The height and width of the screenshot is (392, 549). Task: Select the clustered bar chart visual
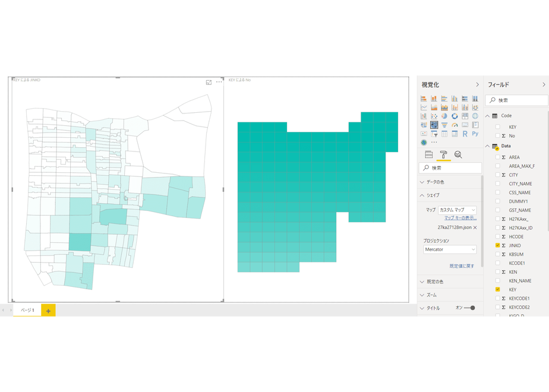pos(444,99)
